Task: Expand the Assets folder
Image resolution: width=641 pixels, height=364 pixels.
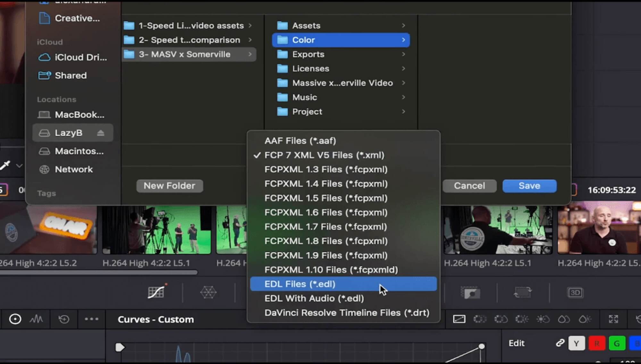Action: (403, 26)
